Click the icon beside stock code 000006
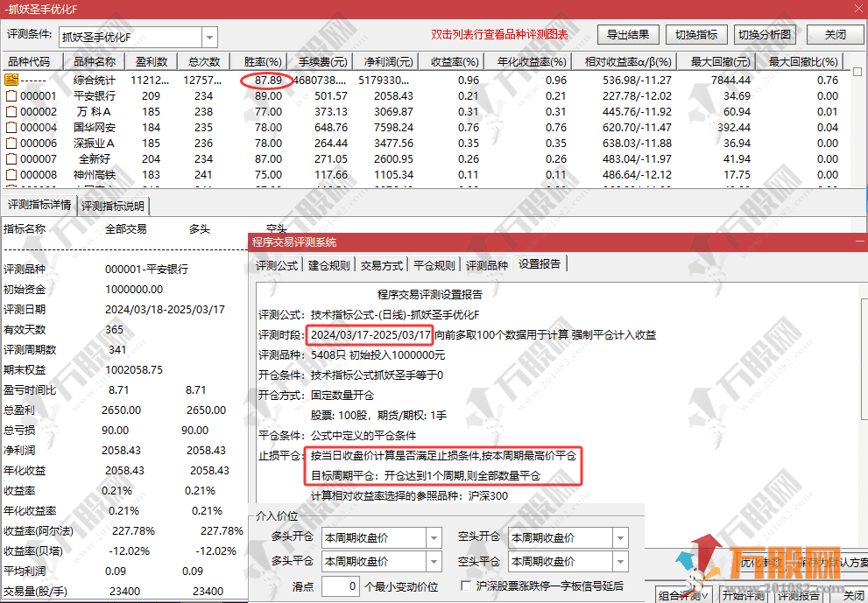This screenshot has height=603, width=868. click(11, 144)
